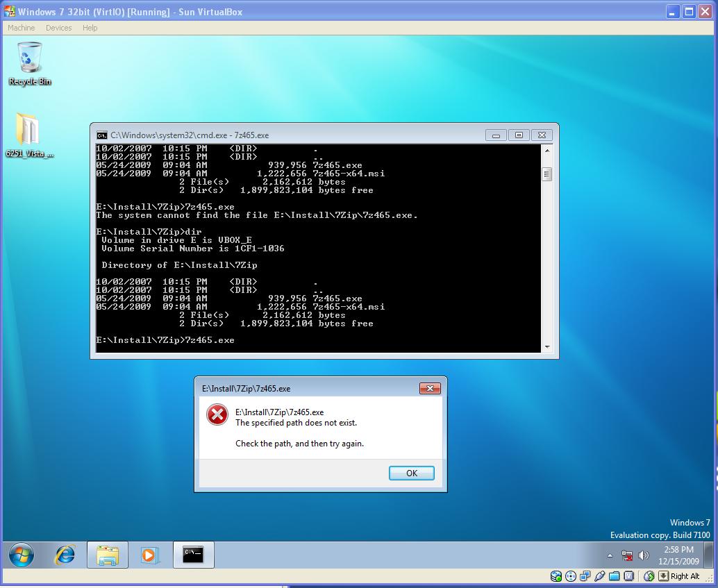The width and height of the screenshot is (718, 588).
Task: Open the Windows Start menu orb
Action: (x=21, y=555)
